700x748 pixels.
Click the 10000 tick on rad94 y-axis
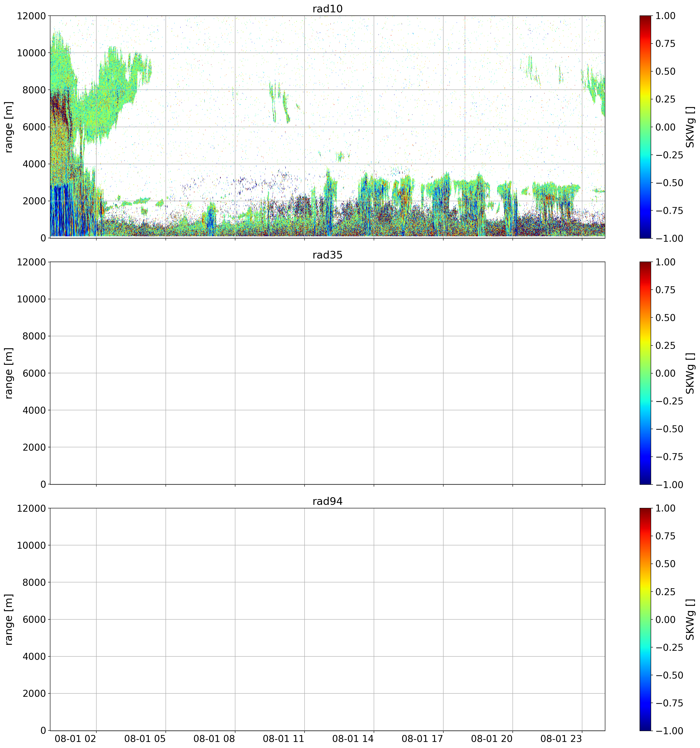[x=31, y=546]
